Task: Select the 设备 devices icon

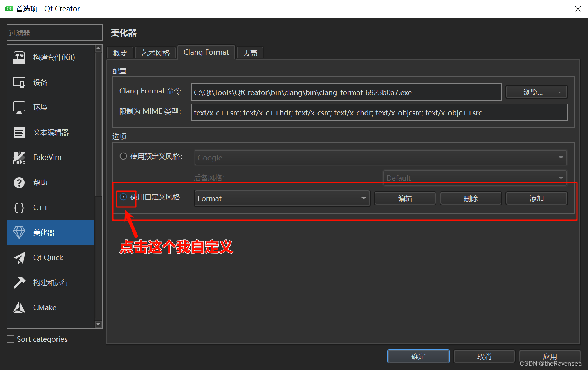Action: coord(19,83)
